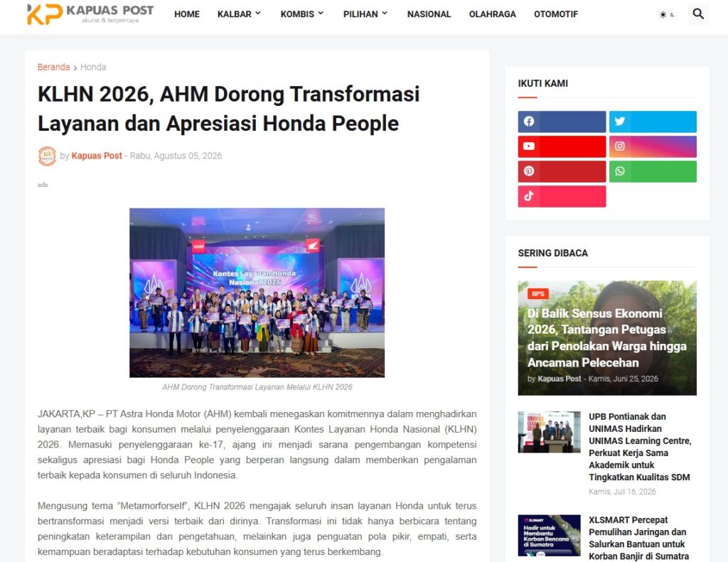Toggle the dark mode sun switch
This screenshot has height=562, width=728.
pos(667,14)
